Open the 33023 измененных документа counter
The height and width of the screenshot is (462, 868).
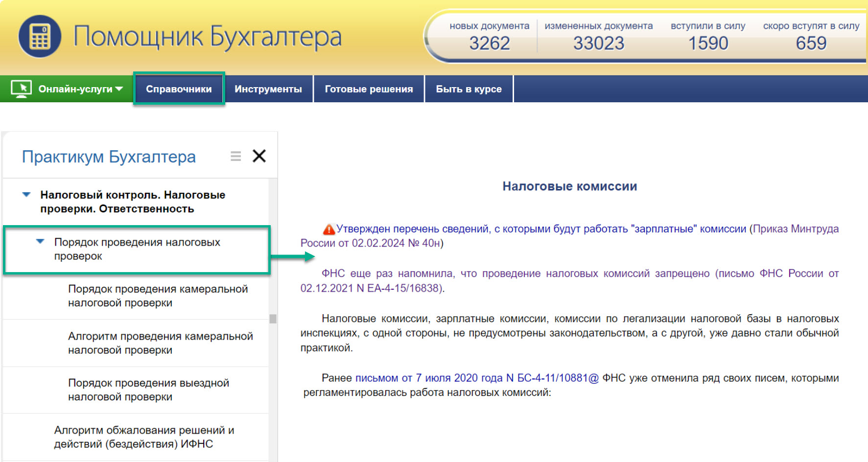(x=598, y=37)
